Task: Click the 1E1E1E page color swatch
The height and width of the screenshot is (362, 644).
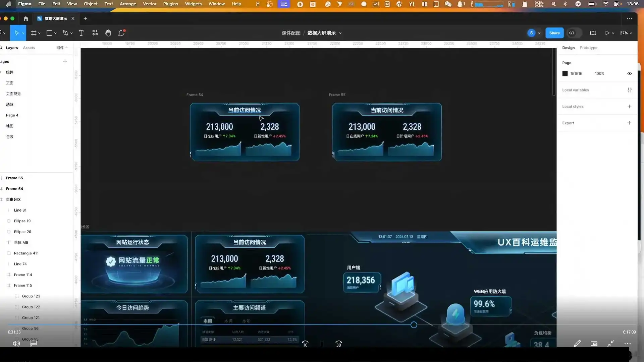Action: [x=565, y=73]
